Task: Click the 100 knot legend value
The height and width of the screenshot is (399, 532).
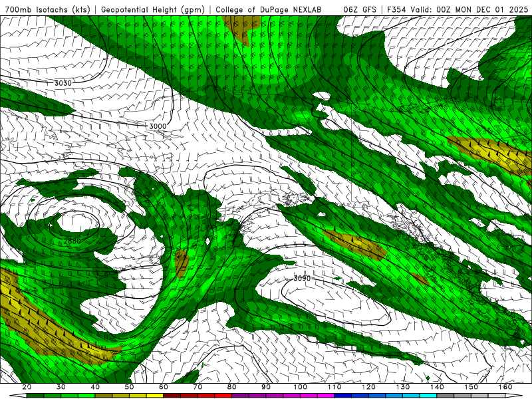Action: click(301, 387)
